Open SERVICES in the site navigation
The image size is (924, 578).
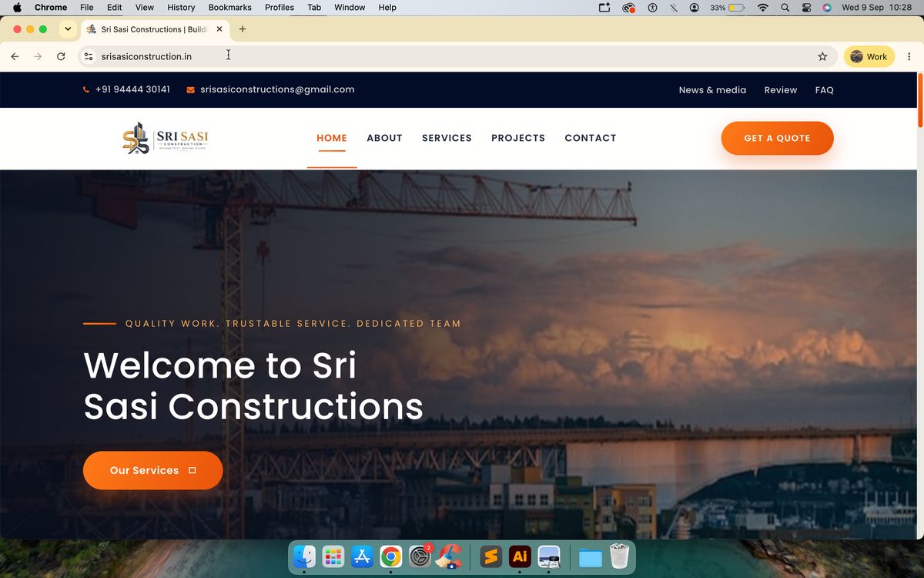click(447, 138)
